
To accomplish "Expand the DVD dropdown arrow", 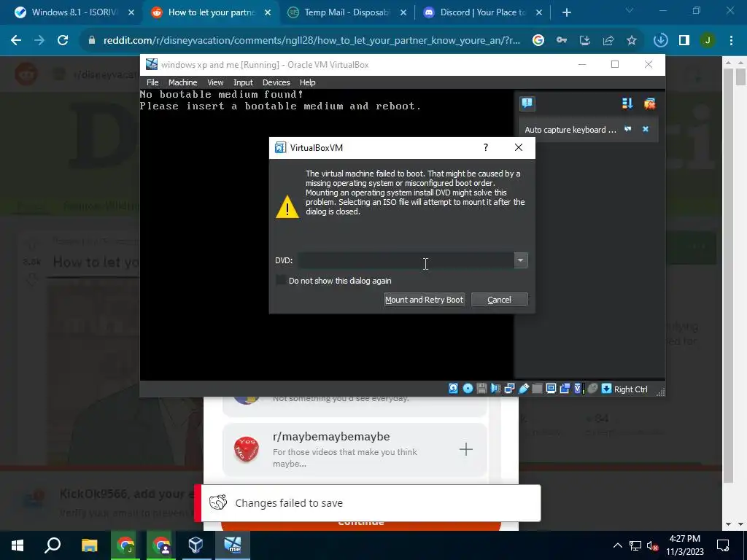I will [521, 260].
